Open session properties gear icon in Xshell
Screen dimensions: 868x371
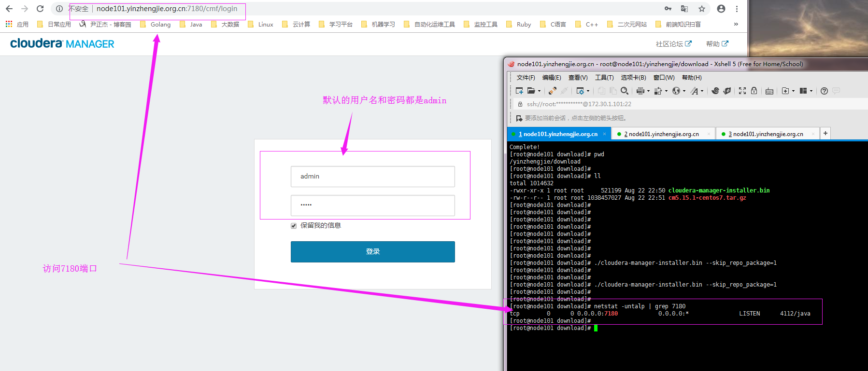point(580,91)
